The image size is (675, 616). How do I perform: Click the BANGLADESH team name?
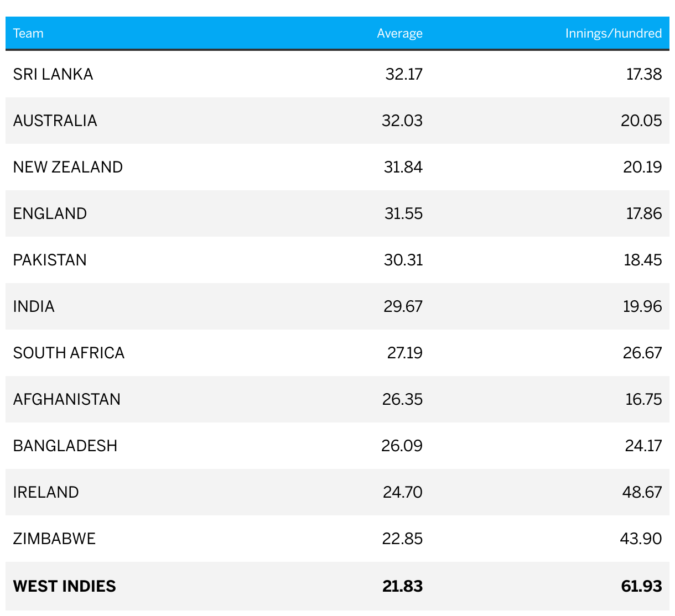click(65, 446)
